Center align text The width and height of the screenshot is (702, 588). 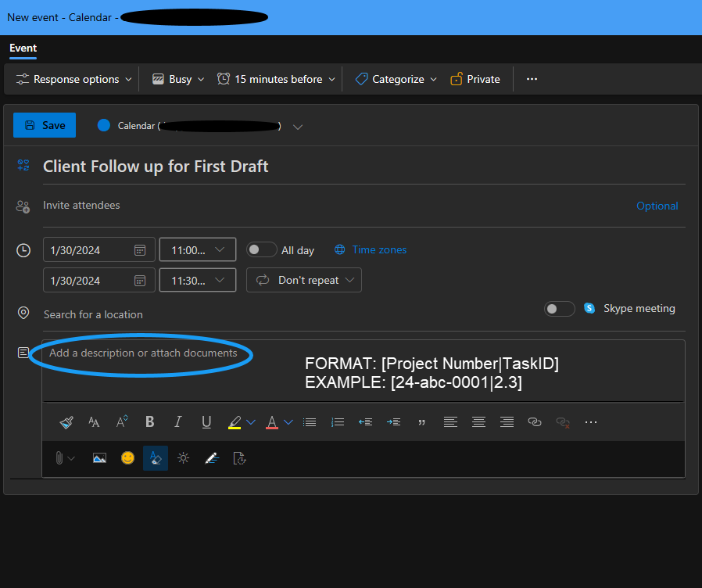click(478, 422)
